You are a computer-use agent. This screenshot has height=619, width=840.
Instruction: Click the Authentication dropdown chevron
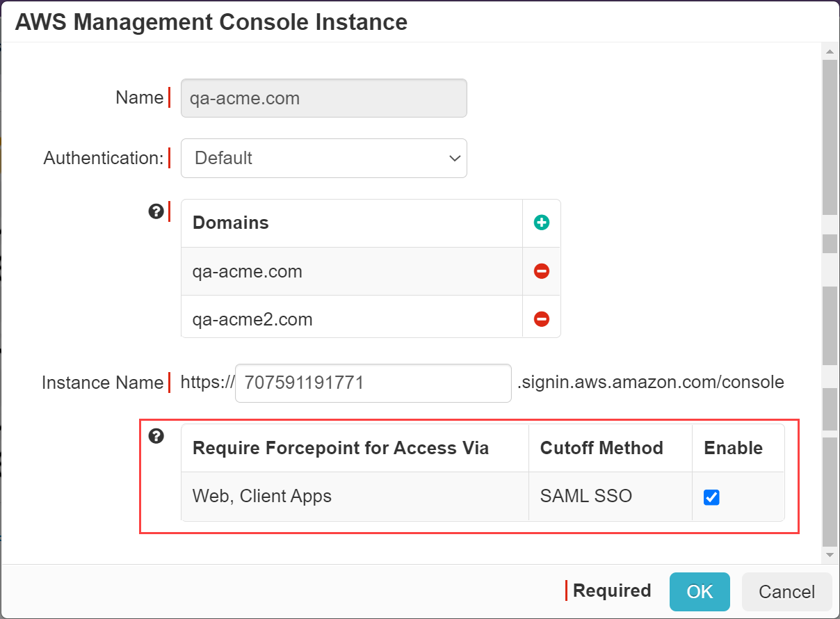[x=455, y=159]
